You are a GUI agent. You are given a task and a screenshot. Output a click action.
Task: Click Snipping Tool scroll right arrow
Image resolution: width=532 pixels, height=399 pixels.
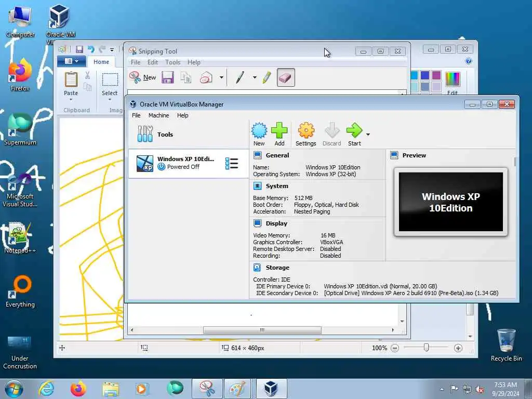click(393, 330)
